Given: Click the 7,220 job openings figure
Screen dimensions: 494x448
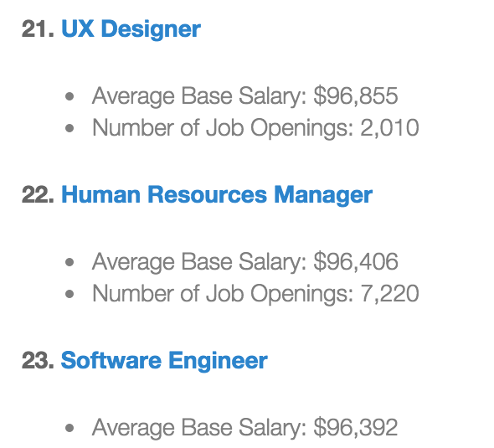Looking at the screenshot, I should pos(389,294).
